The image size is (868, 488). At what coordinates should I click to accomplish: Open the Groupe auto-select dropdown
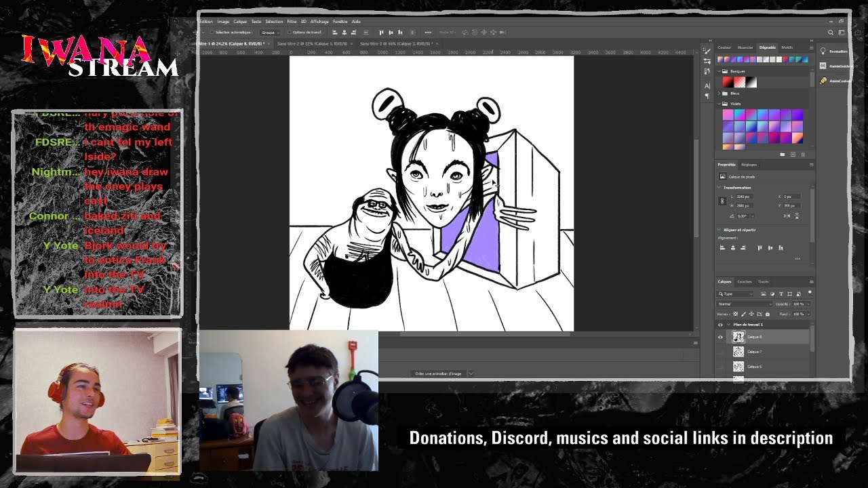(270, 33)
